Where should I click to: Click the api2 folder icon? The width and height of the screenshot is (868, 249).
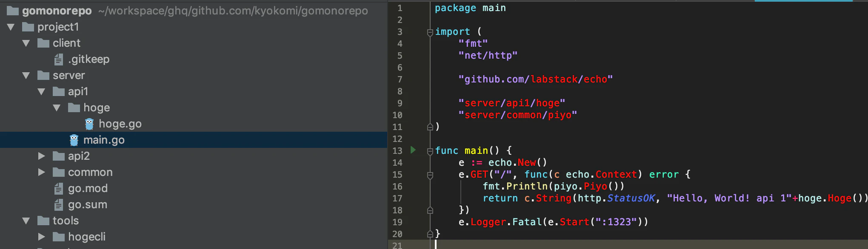(59, 156)
